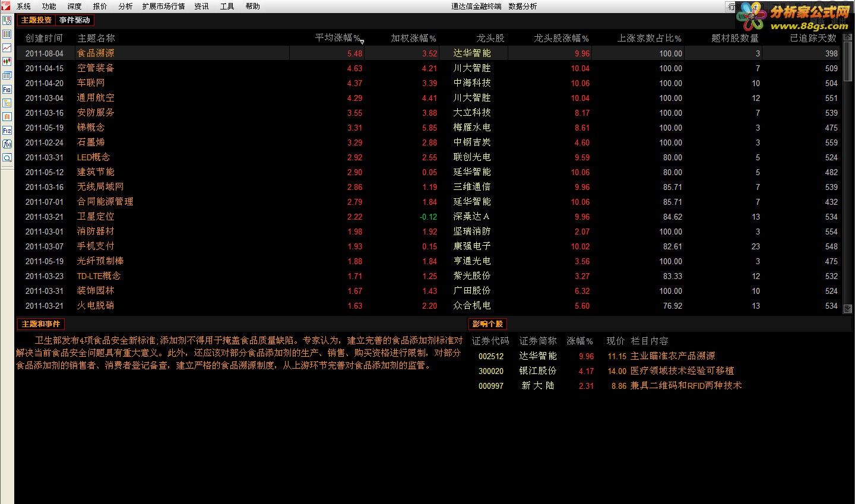The height and width of the screenshot is (504, 855).
Task: Select the TD-LTE概念 theme
Action: click(x=99, y=276)
